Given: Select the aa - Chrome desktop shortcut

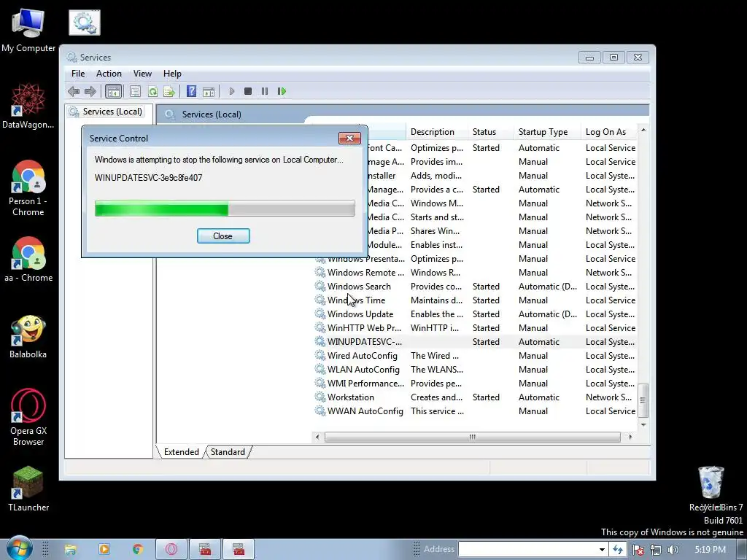Looking at the screenshot, I should pos(28,259).
